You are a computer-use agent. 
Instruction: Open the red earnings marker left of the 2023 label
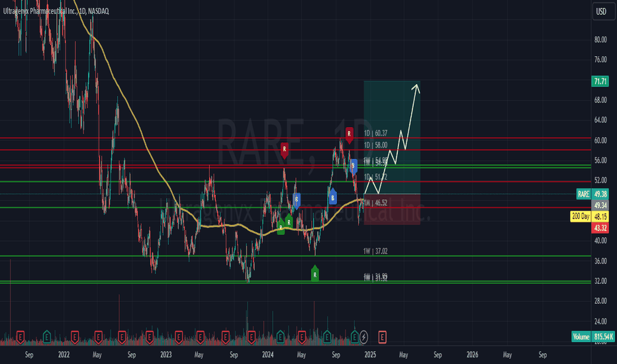tap(150, 337)
